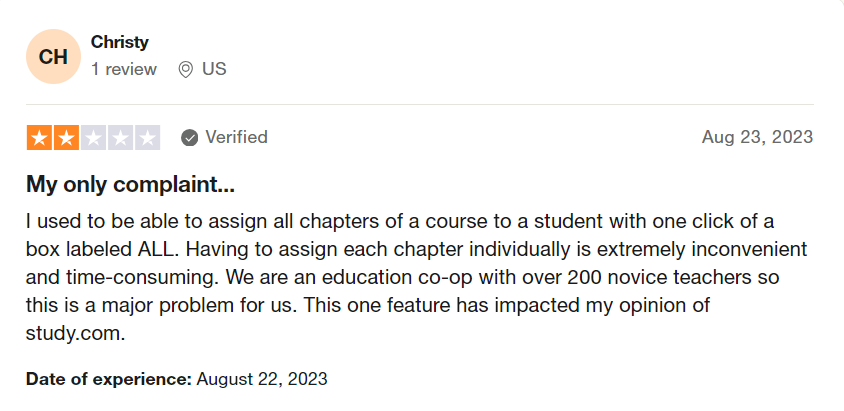Click the '1 review' count text

pyautogui.click(x=124, y=69)
